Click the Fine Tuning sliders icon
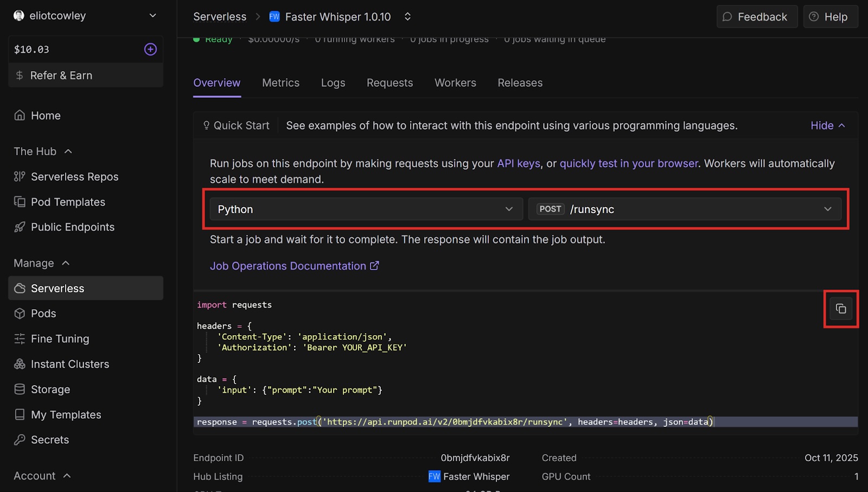Image resolution: width=868 pixels, height=492 pixels. pos(20,338)
